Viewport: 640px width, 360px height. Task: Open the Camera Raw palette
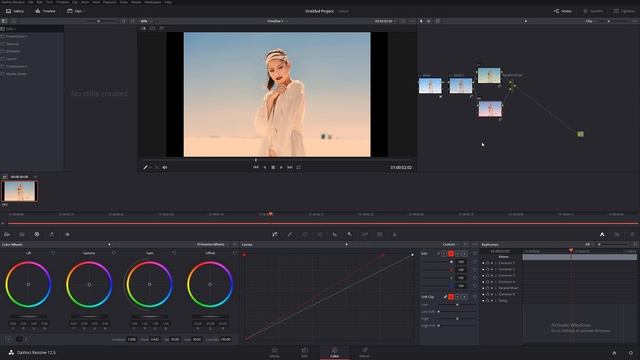[x=7, y=234]
